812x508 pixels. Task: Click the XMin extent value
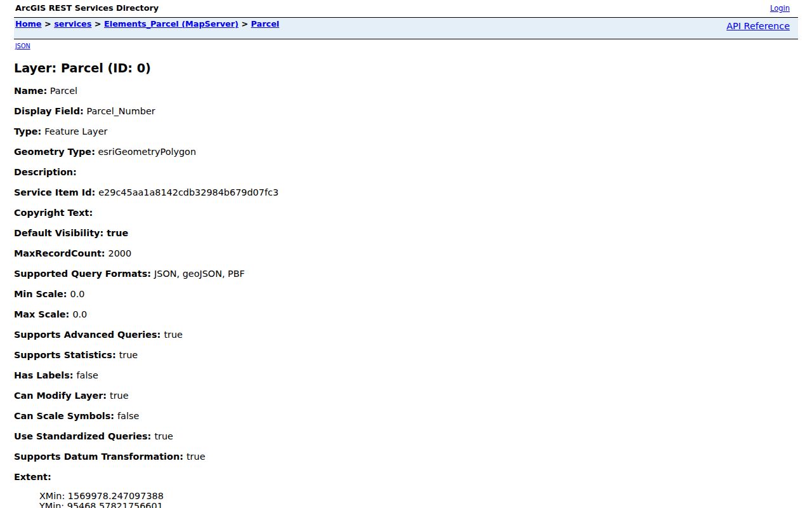tap(101, 496)
